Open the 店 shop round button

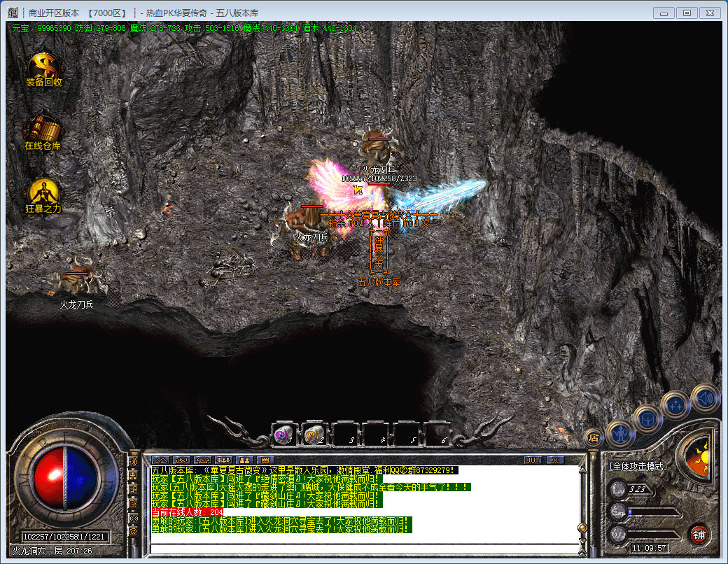pyautogui.click(x=594, y=437)
